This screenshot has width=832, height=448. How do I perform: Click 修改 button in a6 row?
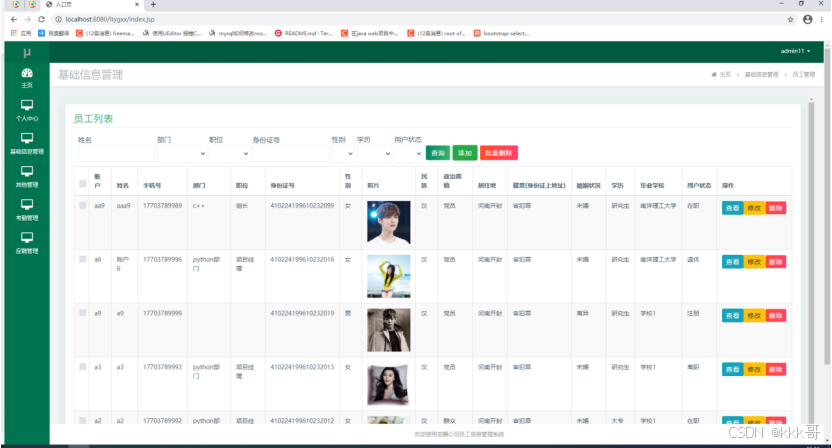point(754,262)
